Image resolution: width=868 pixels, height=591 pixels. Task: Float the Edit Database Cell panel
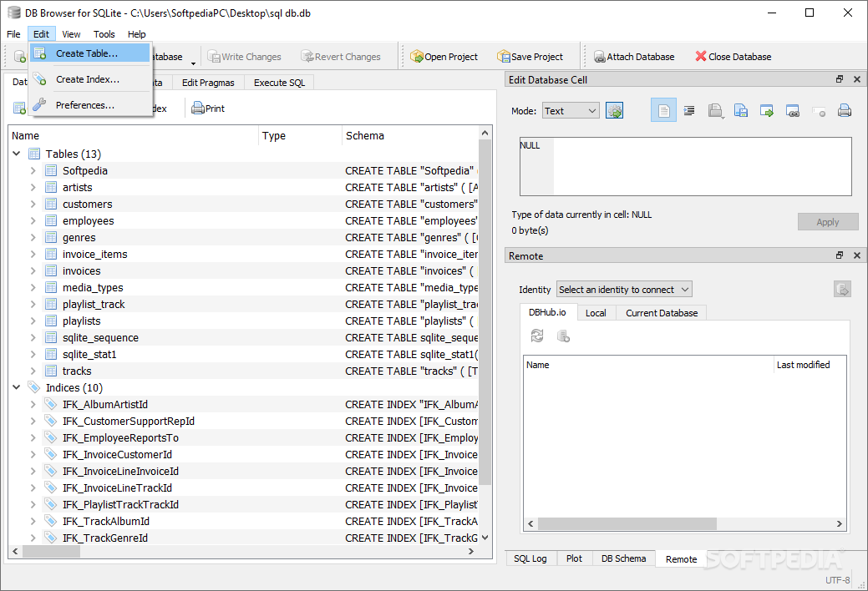pyautogui.click(x=840, y=79)
